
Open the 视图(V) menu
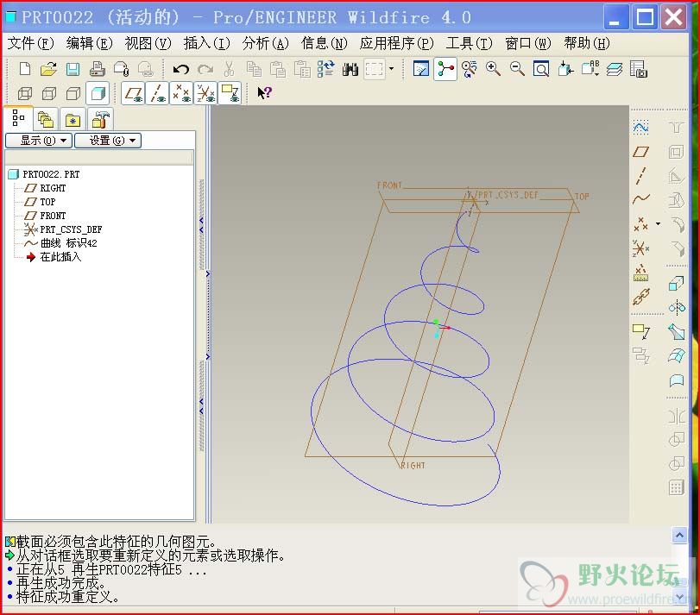coord(148,43)
